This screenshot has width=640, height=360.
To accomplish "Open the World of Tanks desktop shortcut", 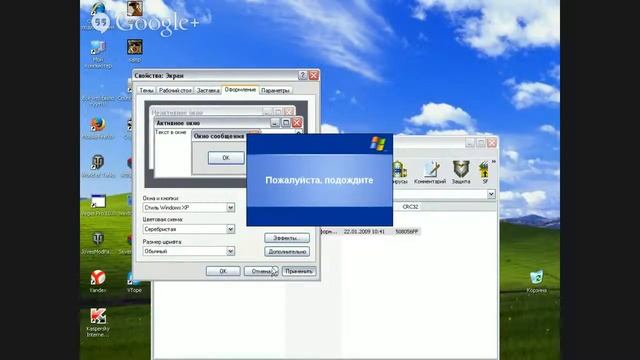I will 98,166.
